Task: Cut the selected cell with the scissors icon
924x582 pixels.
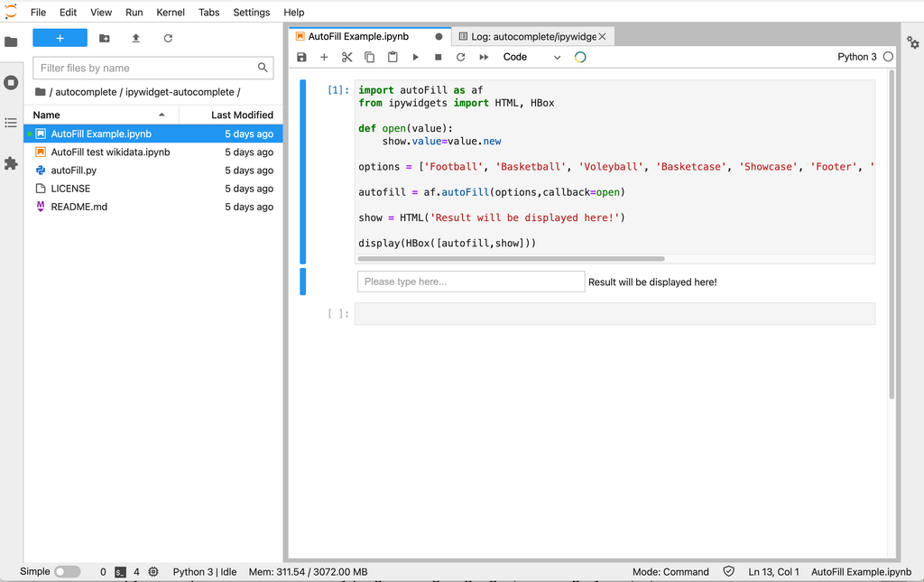Action: pos(346,57)
